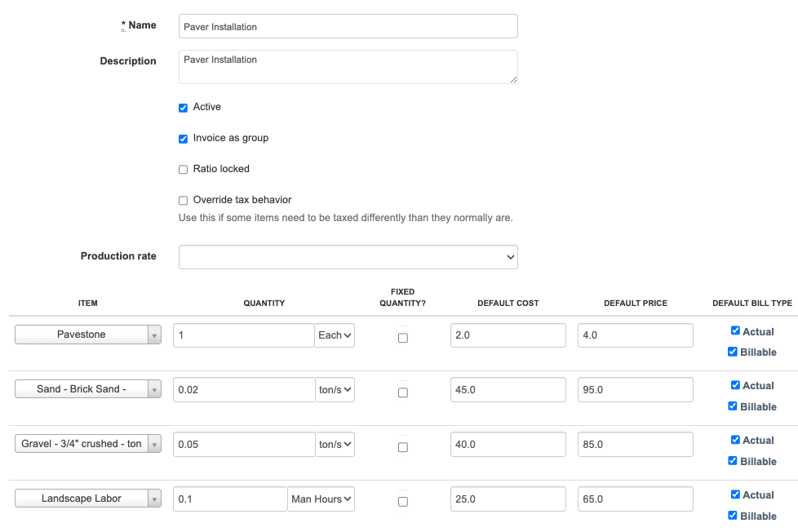The width and height of the screenshot is (798, 532).
Task: Click the Name input field
Action: pyautogui.click(x=348, y=26)
